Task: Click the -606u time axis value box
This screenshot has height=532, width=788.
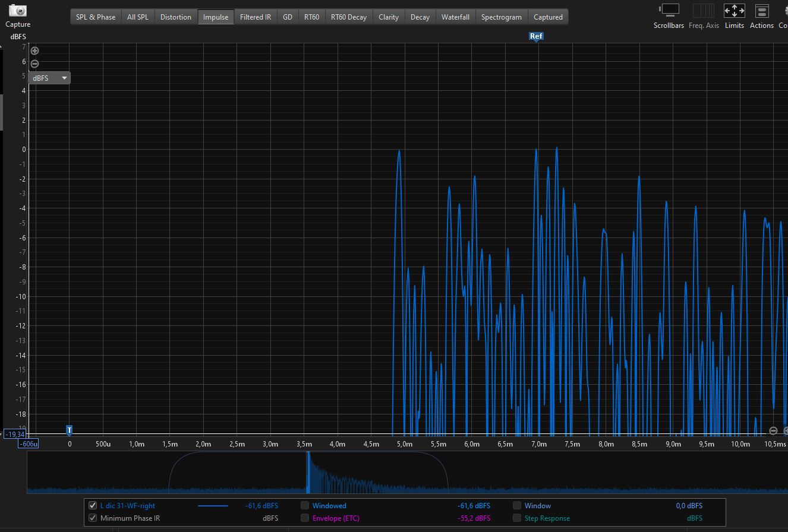Action: click(29, 444)
